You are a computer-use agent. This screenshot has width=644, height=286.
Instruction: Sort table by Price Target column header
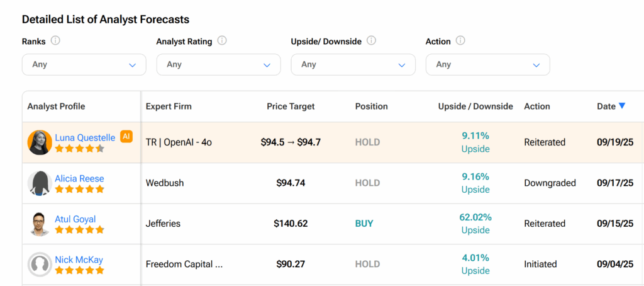(x=291, y=106)
